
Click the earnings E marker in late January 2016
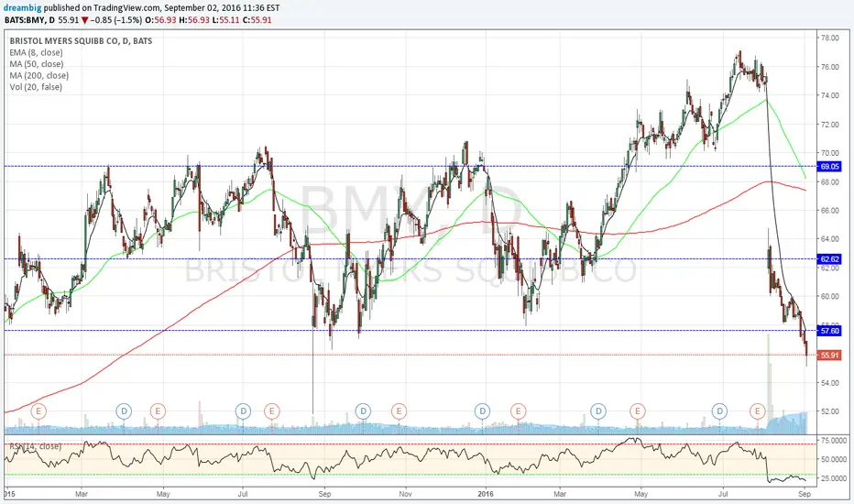click(x=518, y=411)
